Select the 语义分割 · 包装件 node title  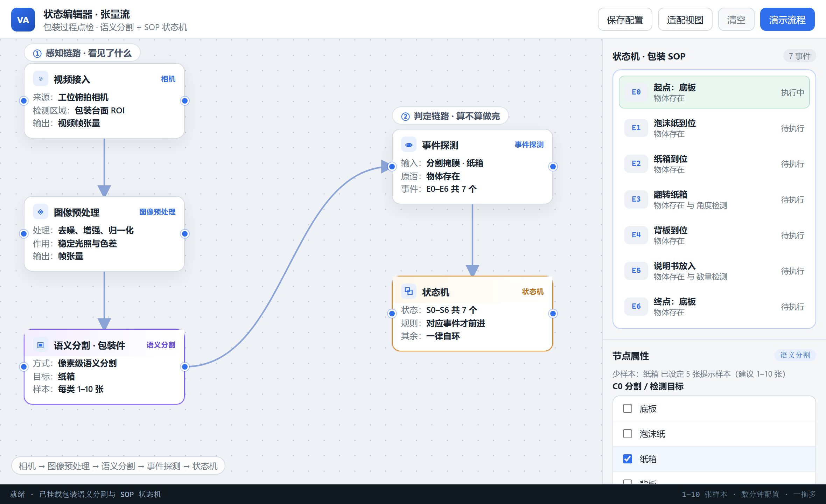90,345
